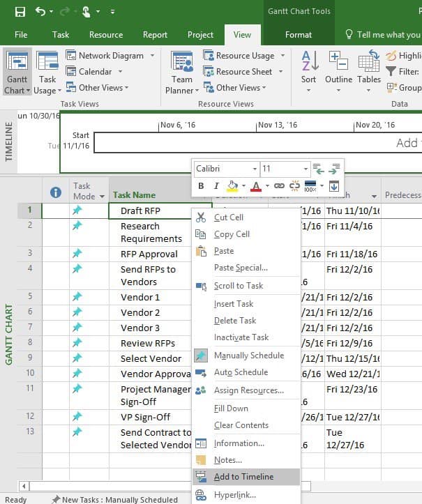This screenshot has height=504, width=422.
Task: Expand the Network Diagram dropdown arrow
Action: [x=151, y=56]
